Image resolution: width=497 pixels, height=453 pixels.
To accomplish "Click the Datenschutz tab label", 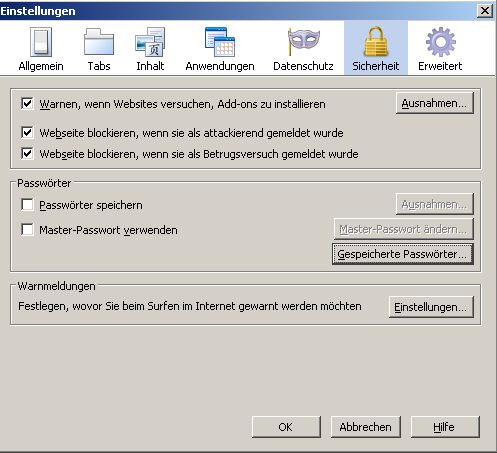I will [x=303, y=66].
